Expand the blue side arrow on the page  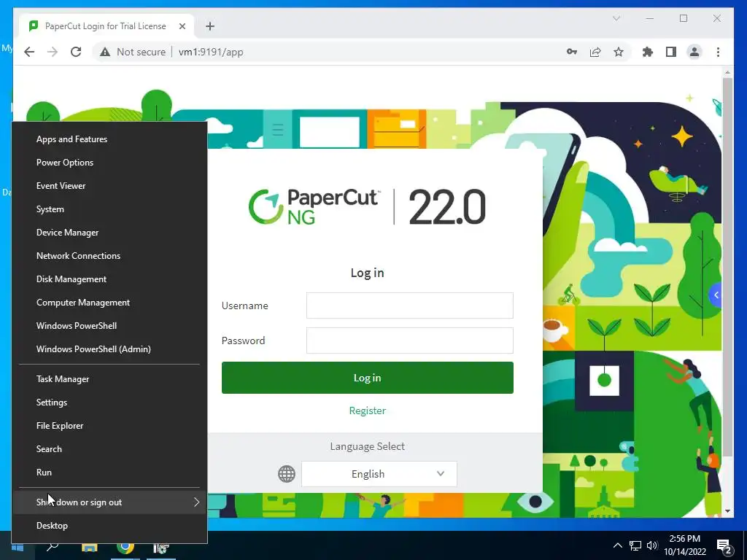point(716,295)
